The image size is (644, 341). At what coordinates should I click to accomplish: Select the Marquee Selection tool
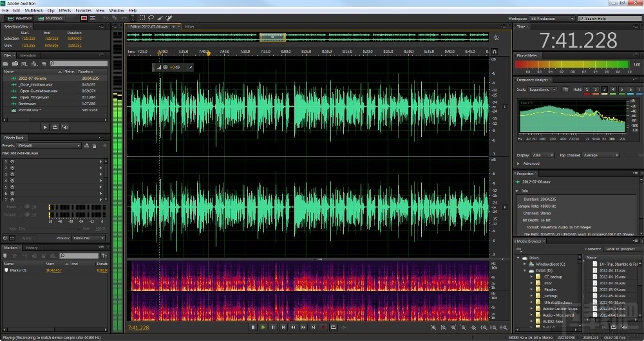point(142,19)
